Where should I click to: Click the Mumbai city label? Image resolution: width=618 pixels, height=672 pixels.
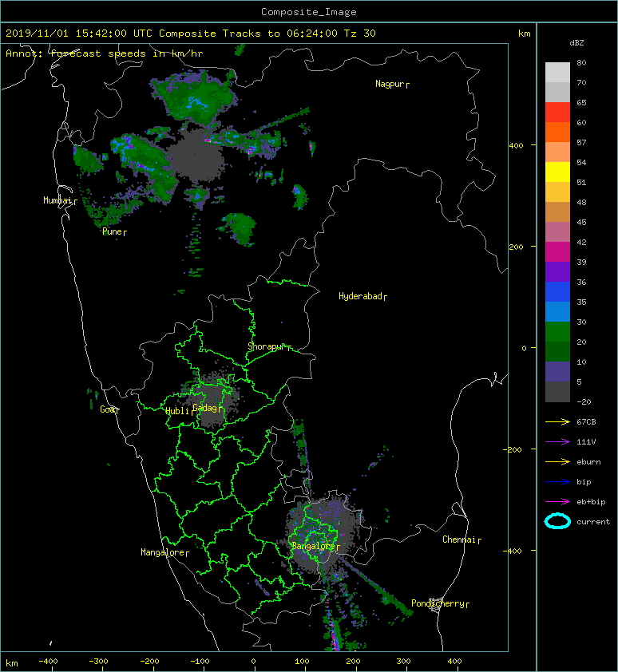57,200
